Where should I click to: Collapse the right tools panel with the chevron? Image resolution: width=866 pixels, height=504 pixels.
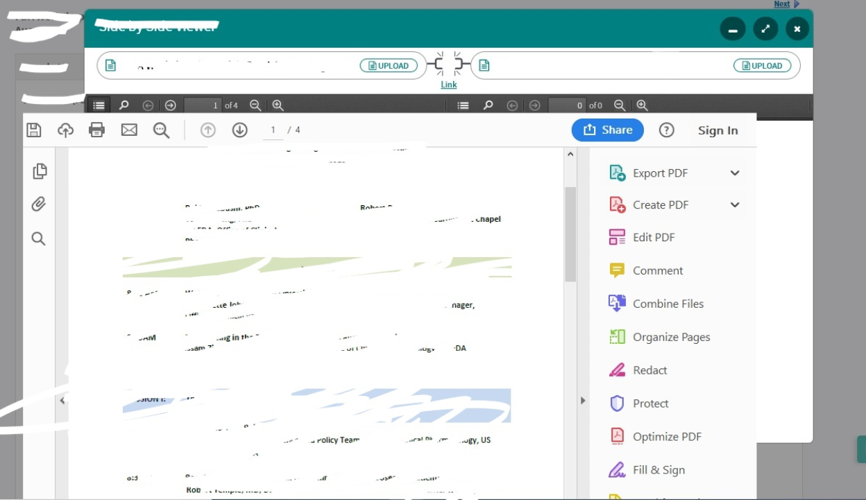click(x=583, y=400)
